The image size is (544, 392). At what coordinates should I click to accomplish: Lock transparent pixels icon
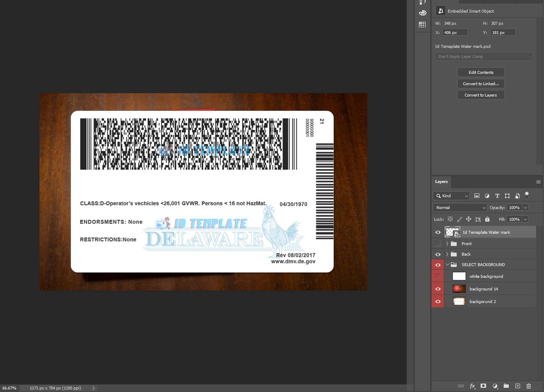pyautogui.click(x=450, y=219)
